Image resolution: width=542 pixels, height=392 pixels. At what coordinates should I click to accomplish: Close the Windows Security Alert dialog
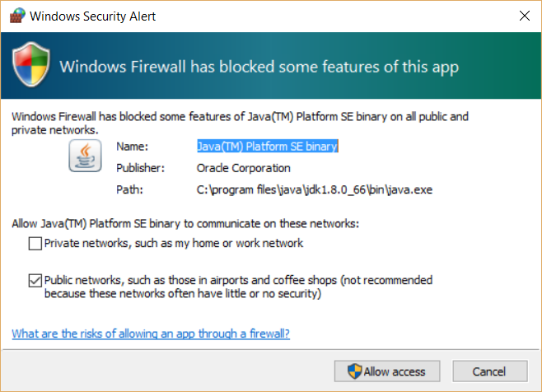pyautogui.click(x=524, y=16)
